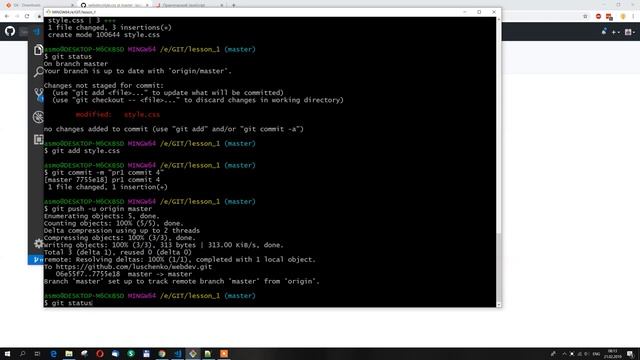Click Chrome's reload page button
This screenshot has width=640, height=360.
27,16
